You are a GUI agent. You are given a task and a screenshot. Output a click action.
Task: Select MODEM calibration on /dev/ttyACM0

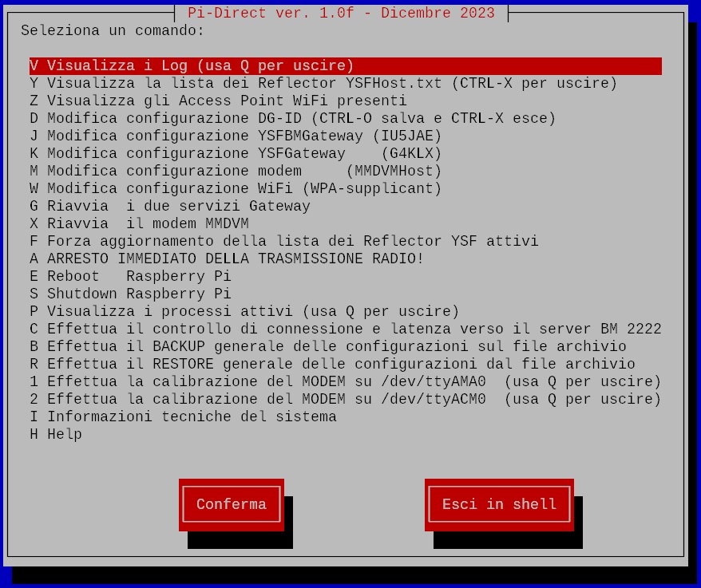pyautogui.click(x=345, y=399)
